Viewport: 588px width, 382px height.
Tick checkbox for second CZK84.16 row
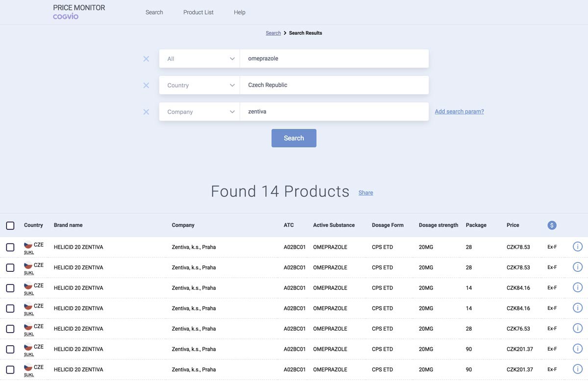coord(10,309)
